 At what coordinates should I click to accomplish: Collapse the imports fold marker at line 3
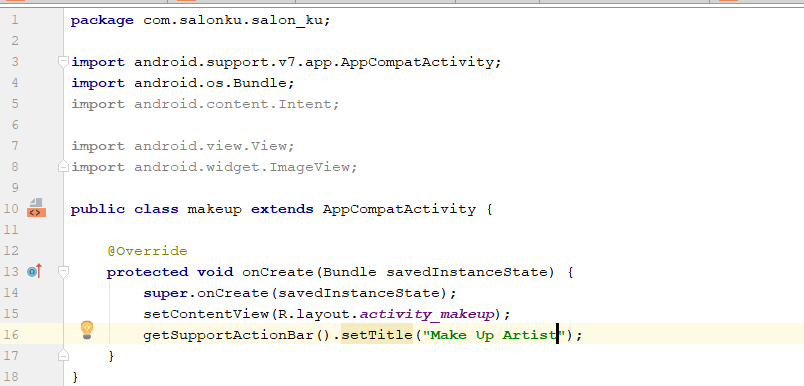click(63, 62)
